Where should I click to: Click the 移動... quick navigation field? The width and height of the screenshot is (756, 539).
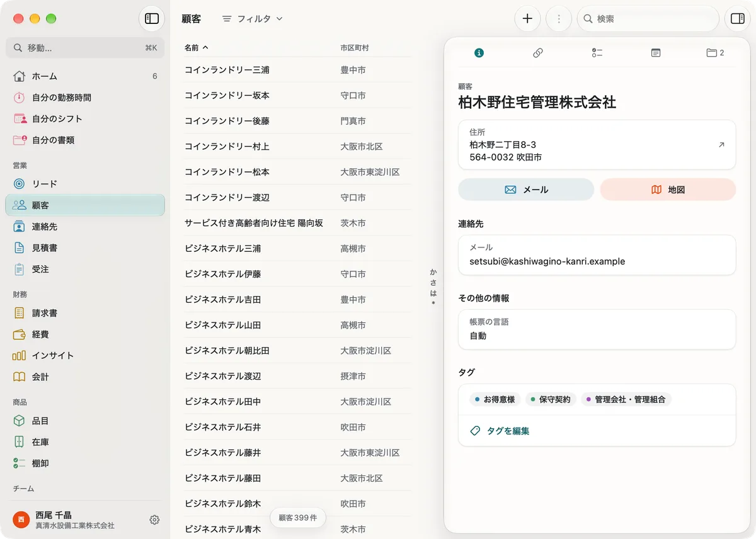click(x=85, y=48)
